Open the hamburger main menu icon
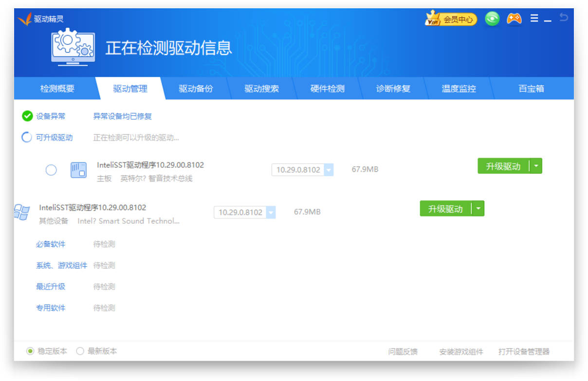This screenshot has width=588, height=381. [x=534, y=18]
